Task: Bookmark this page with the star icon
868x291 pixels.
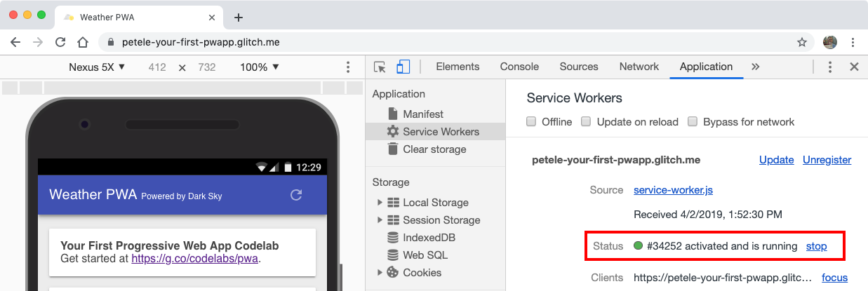Action: click(802, 42)
